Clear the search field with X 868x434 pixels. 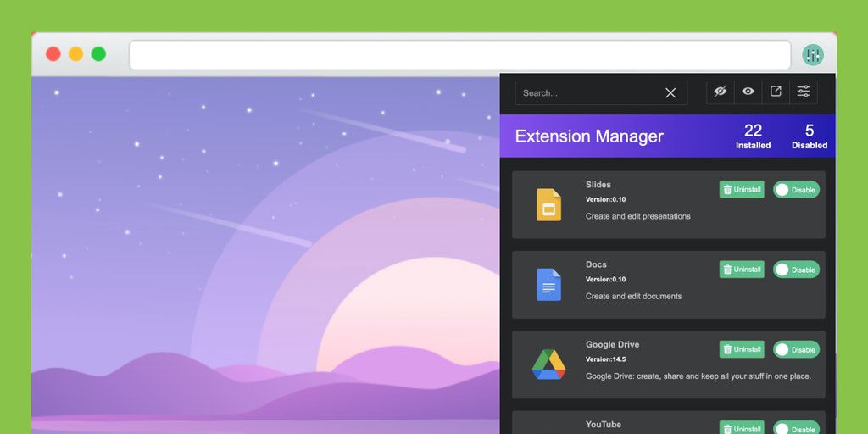pos(670,93)
